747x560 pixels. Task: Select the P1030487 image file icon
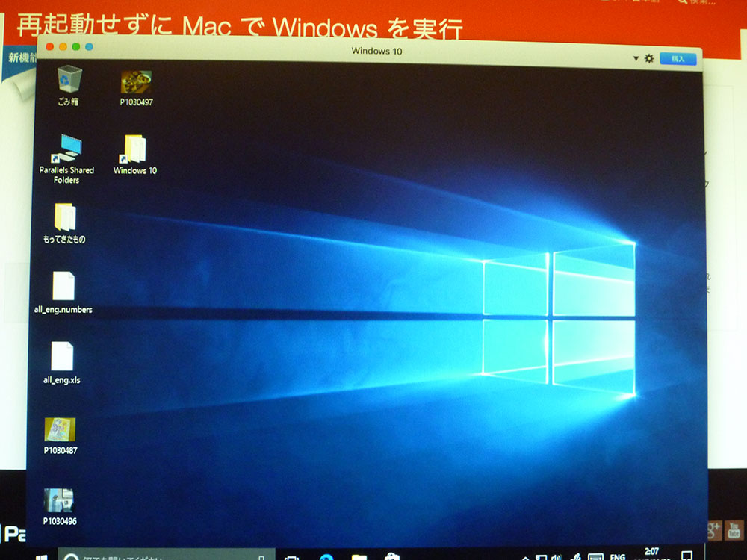coord(60,436)
